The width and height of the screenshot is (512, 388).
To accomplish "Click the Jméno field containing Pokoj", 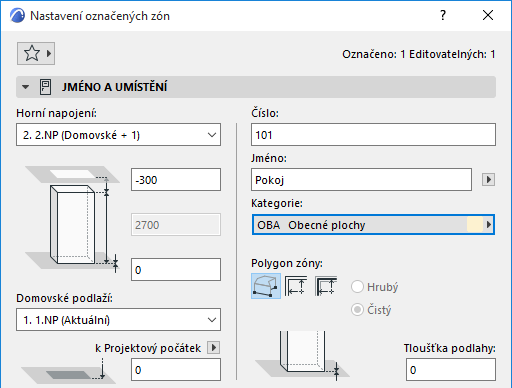I will tap(361, 180).
